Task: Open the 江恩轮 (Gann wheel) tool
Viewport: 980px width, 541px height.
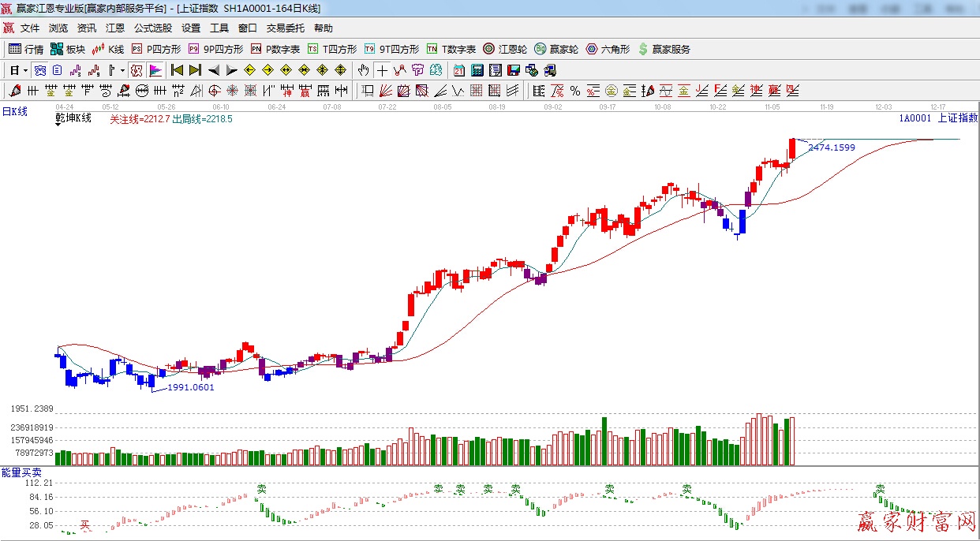Action: [505, 49]
